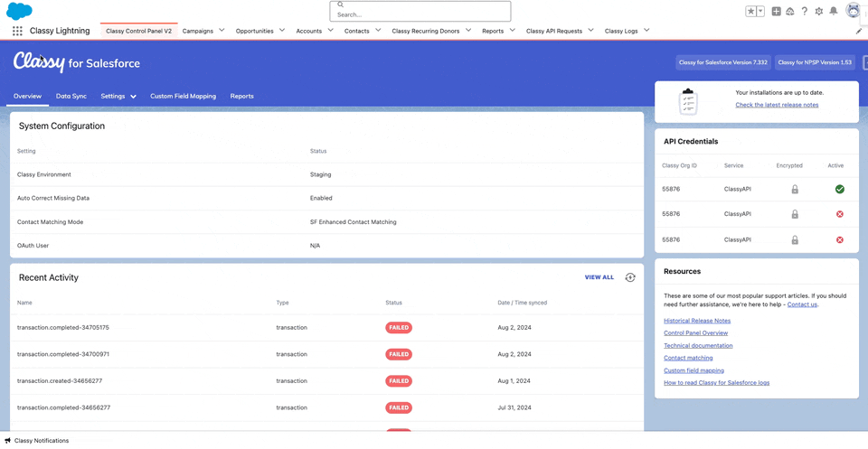Expand the Opportunities tab dropdown
The width and height of the screenshot is (868, 449).
coord(282,31)
